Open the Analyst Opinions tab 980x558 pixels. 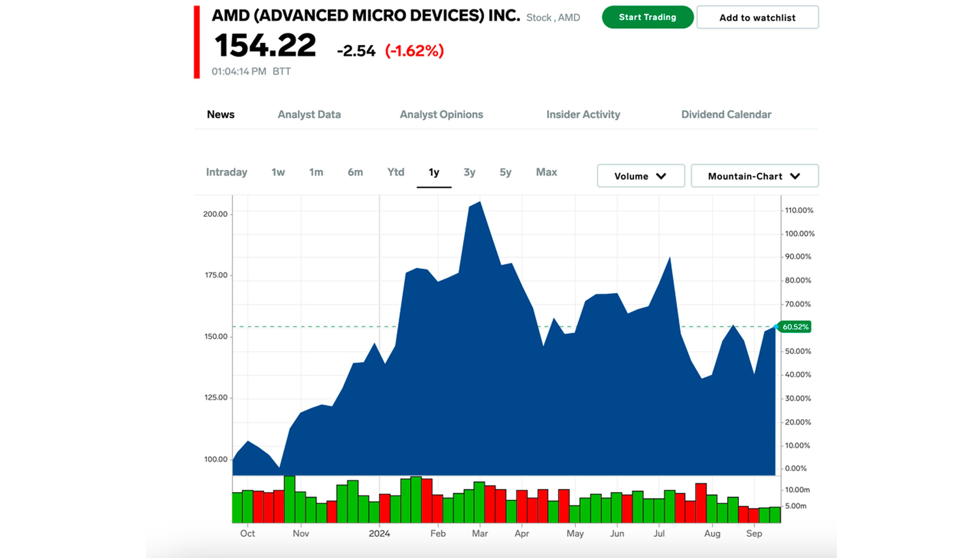point(442,115)
